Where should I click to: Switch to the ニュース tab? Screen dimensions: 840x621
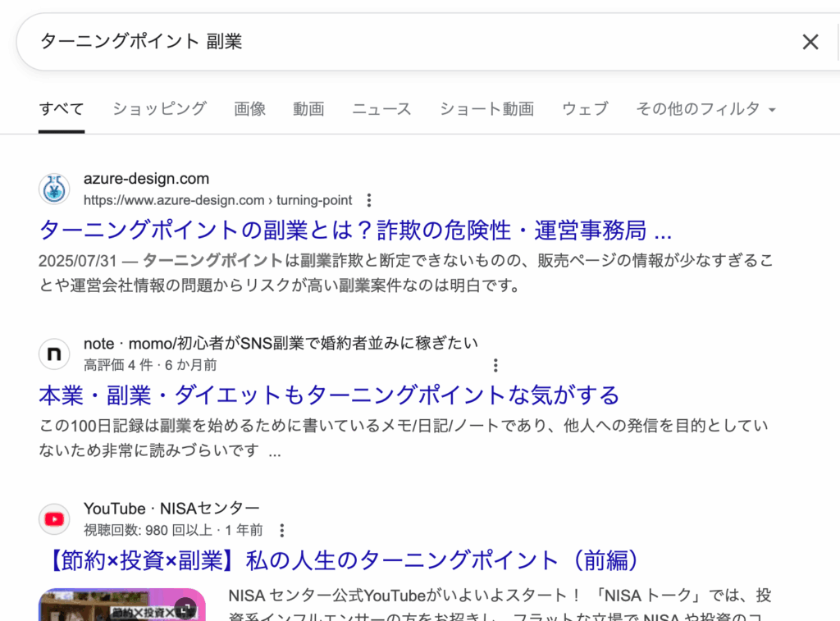[x=381, y=109]
